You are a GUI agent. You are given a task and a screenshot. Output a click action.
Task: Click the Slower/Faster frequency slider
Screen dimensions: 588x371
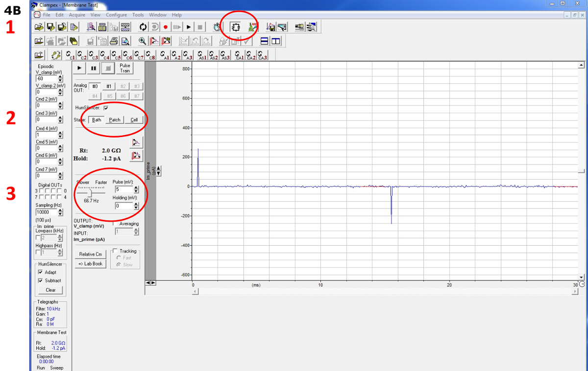tap(91, 192)
